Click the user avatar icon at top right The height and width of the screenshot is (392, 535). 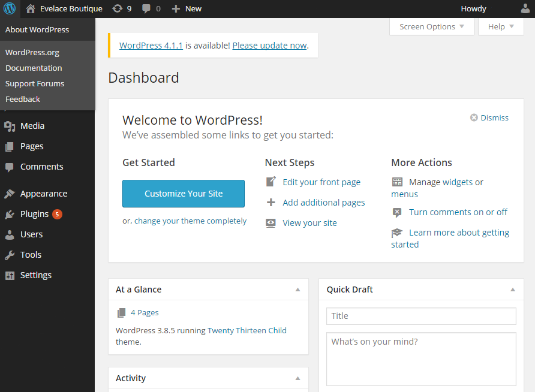[x=526, y=8]
